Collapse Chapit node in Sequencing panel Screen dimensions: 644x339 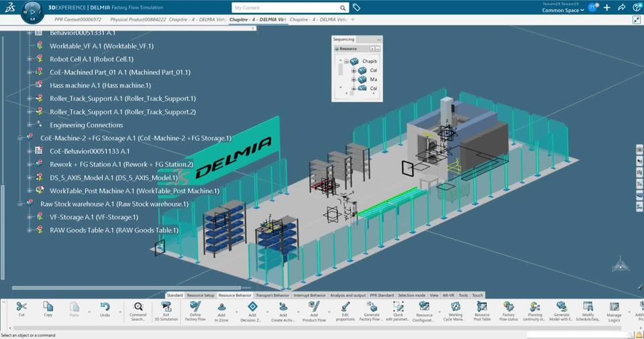pos(347,61)
